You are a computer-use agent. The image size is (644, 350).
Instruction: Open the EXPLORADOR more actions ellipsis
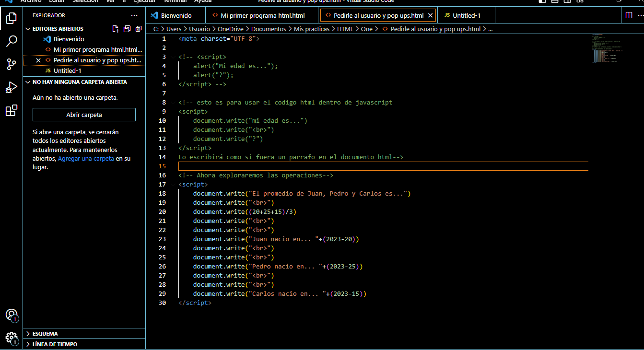(134, 15)
